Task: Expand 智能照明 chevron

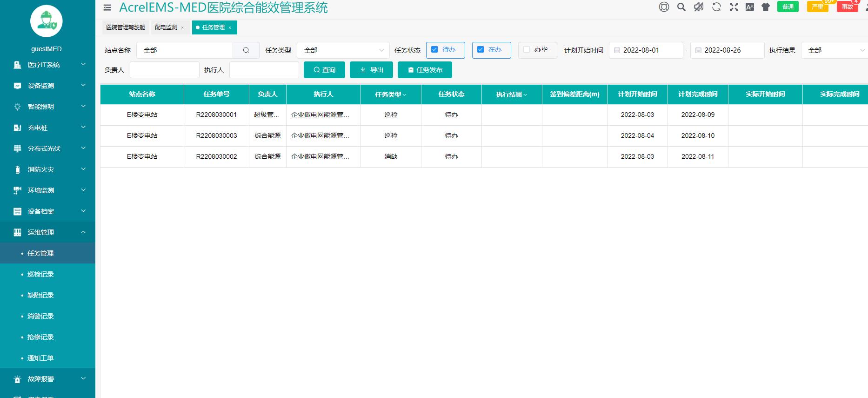Action: coord(83,106)
